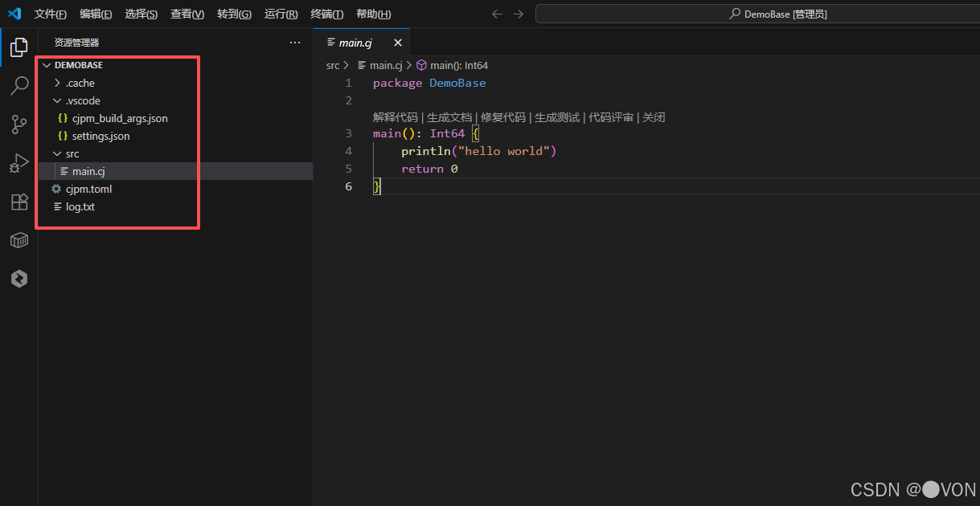Open the 文件(F) menu

tap(51, 14)
